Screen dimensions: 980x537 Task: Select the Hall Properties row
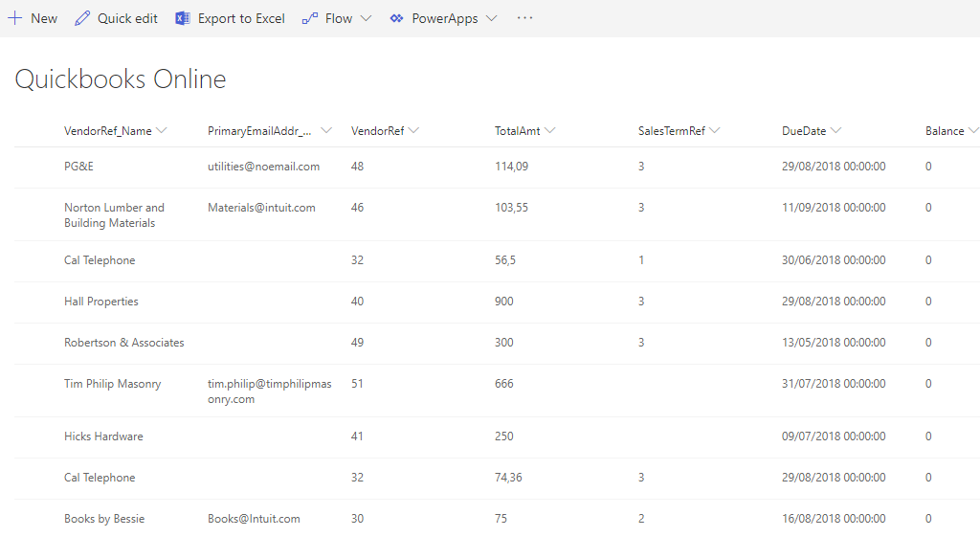pos(100,302)
